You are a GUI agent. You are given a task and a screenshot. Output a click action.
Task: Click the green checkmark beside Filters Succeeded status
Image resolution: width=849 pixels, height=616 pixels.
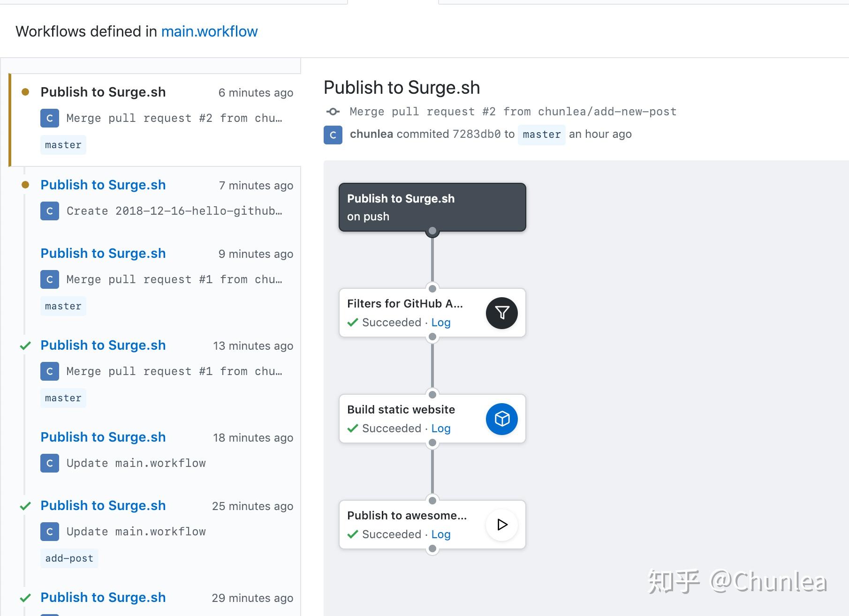point(353,322)
